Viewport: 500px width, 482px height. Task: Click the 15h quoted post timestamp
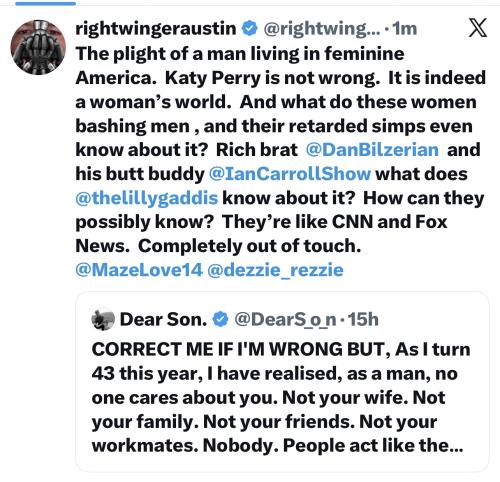363,320
